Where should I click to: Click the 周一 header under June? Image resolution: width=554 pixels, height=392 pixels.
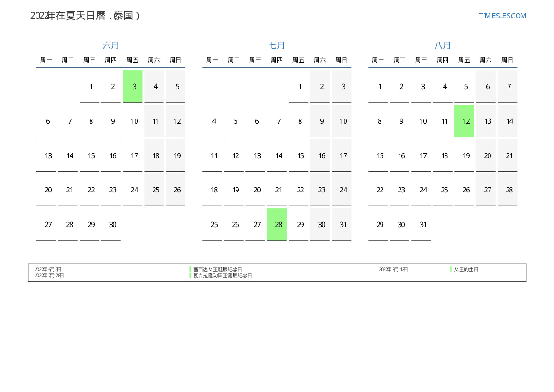tap(46, 60)
